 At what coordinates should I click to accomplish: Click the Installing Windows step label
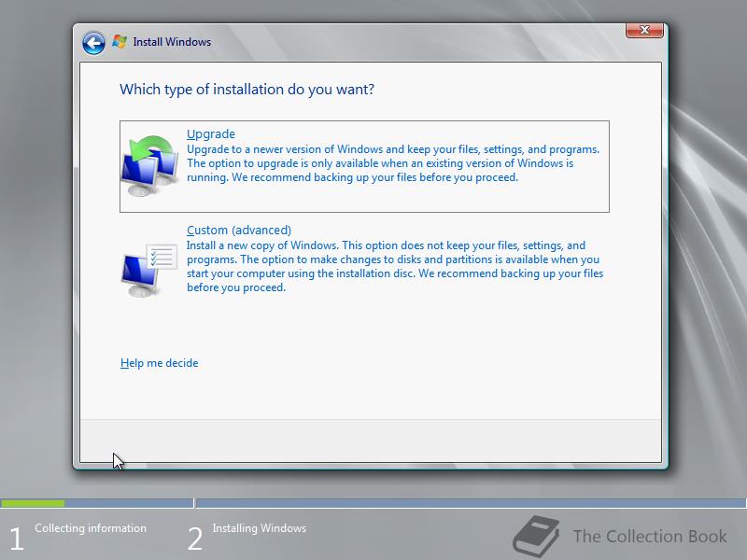click(x=260, y=528)
